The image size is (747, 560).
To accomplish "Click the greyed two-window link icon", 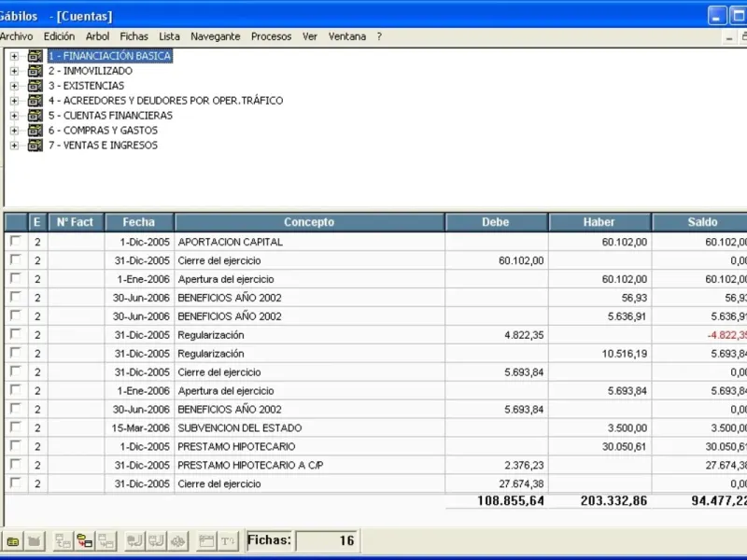I will (x=106, y=541).
